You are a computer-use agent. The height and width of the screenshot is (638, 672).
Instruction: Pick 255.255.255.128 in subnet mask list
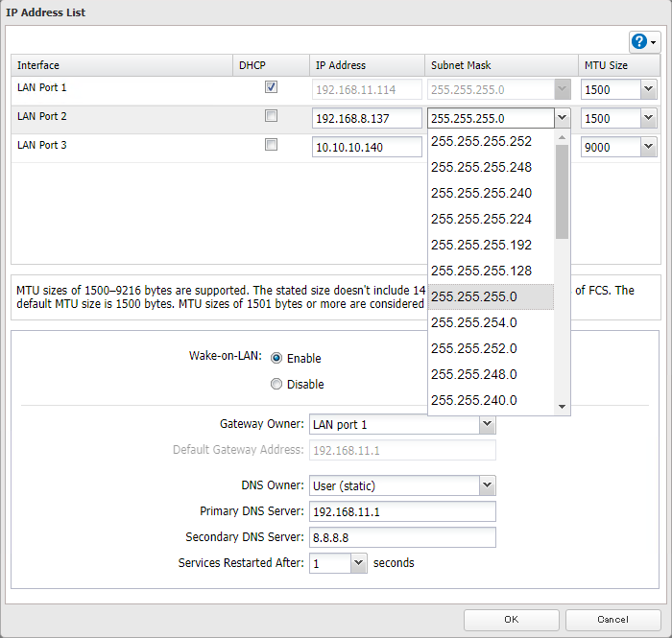[x=481, y=271]
